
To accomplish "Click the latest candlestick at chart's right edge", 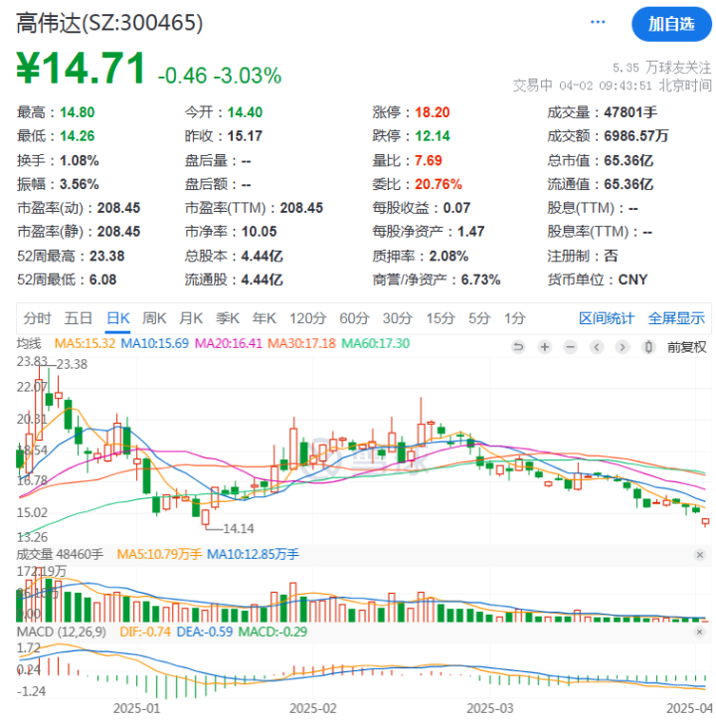I will click(x=705, y=522).
